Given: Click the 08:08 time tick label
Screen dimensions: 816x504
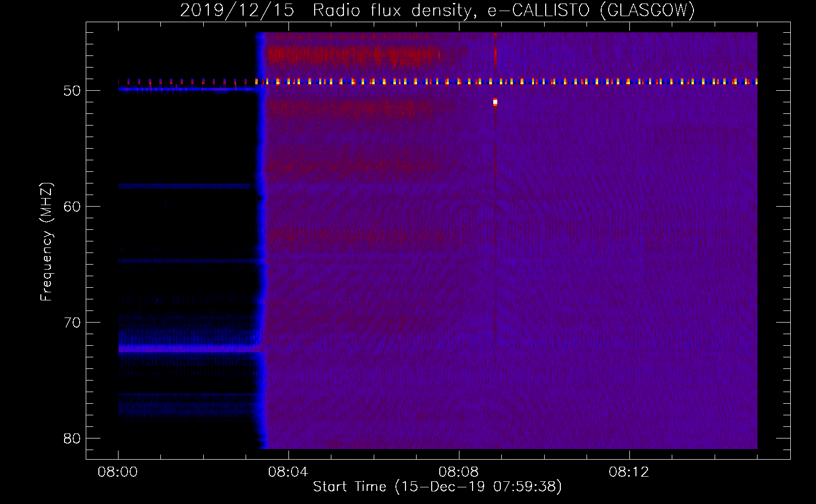Looking at the screenshot, I should tap(458, 472).
